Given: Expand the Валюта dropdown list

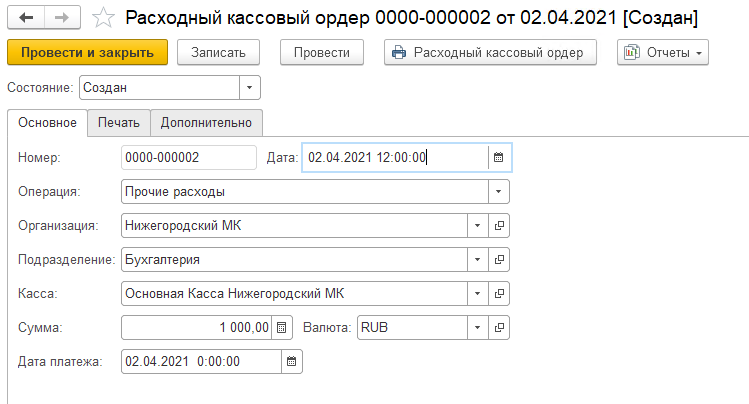Looking at the screenshot, I should pyautogui.click(x=477, y=327).
